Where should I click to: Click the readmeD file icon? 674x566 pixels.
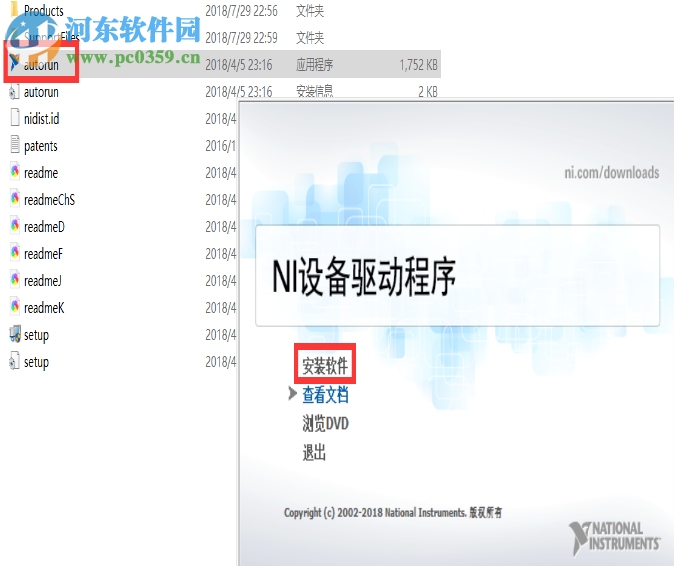pyautogui.click(x=15, y=226)
